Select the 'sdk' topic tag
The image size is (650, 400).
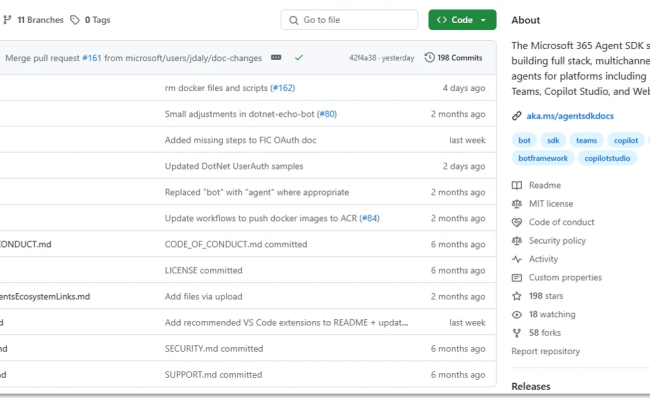tap(553, 141)
